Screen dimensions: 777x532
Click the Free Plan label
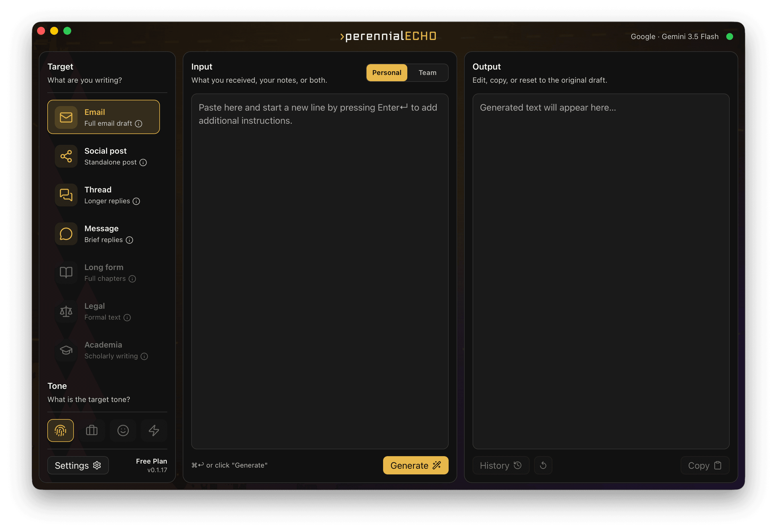(x=151, y=461)
